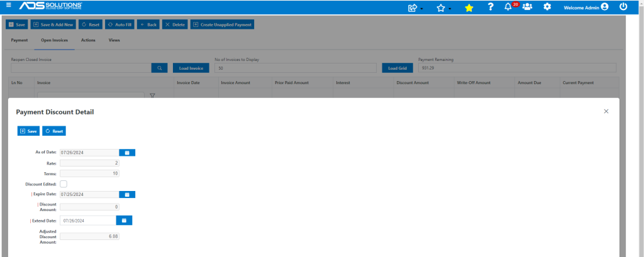Click the Load Grid button
This screenshot has width=644, height=257.
coord(397,68)
